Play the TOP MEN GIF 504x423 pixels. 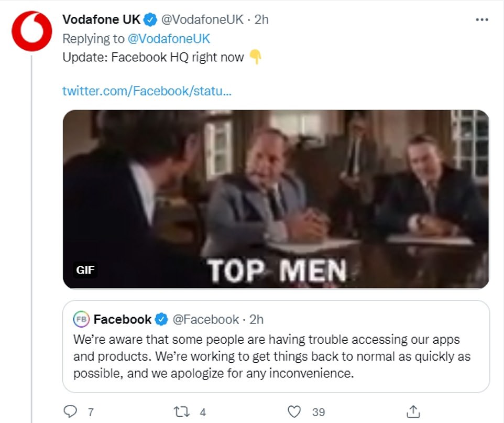pyautogui.click(x=276, y=199)
